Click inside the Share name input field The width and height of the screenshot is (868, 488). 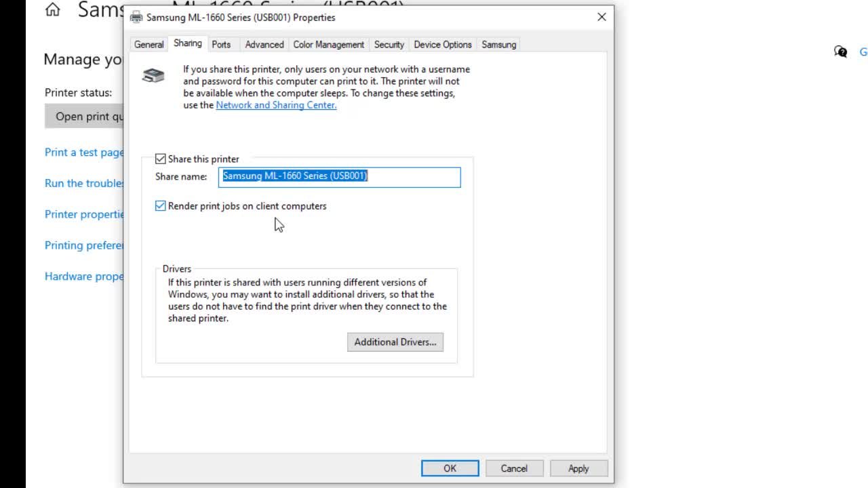(339, 176)
